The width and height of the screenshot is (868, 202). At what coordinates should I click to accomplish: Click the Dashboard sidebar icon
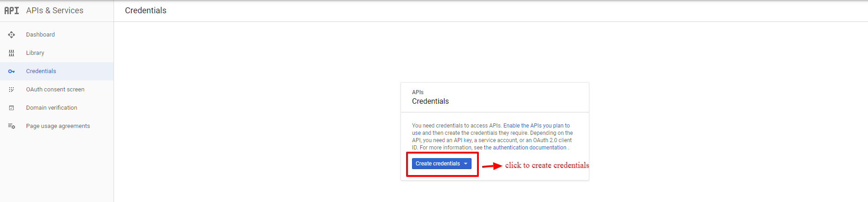[x=11, y=35]
